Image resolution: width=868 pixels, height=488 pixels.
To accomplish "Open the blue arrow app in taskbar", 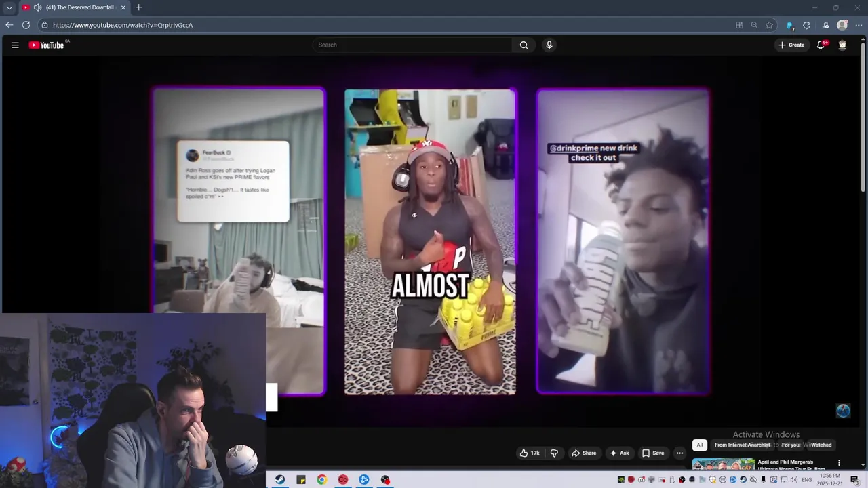I will point(364,479).
